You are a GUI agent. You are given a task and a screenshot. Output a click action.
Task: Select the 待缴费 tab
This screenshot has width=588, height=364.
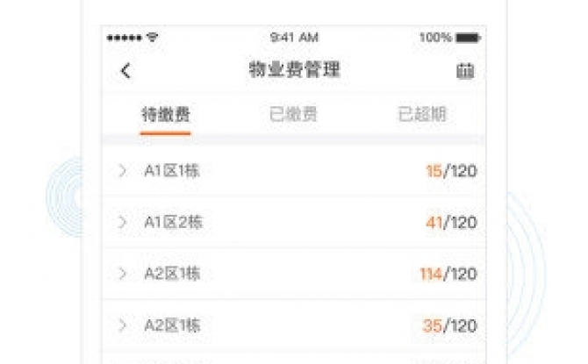click(x=165, y=115)
